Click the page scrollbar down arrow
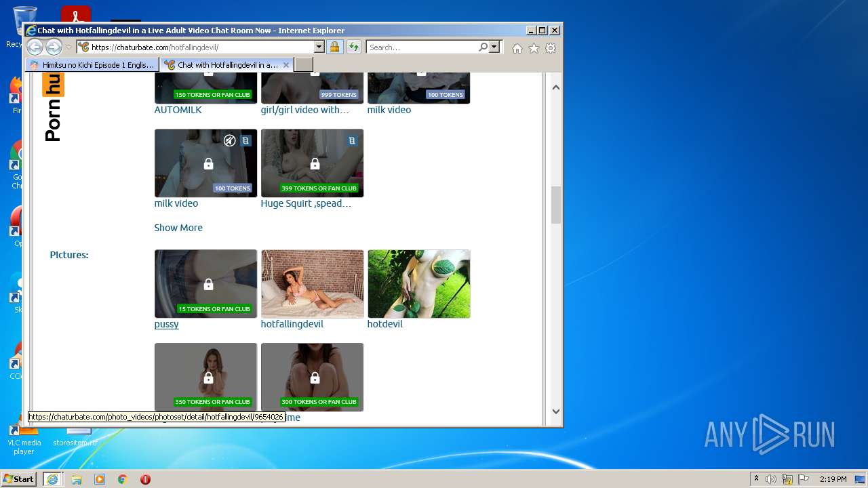The image size is (868, 488). tap(555, 411)
